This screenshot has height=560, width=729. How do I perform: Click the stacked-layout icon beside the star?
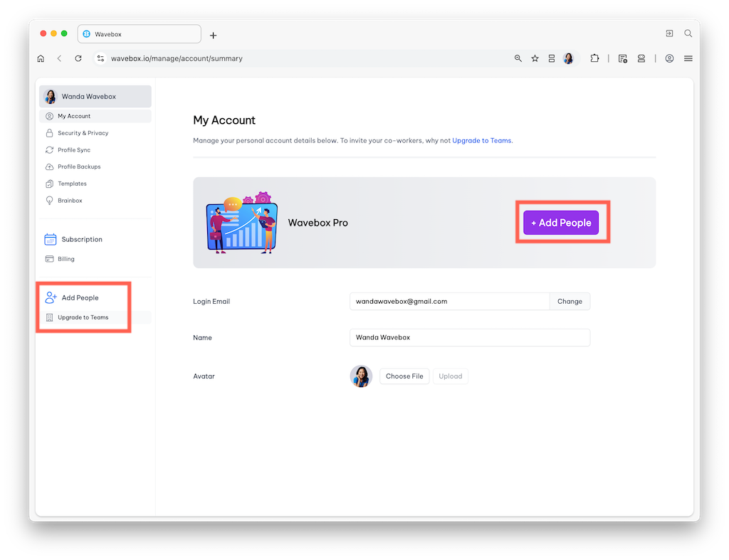pos(552,58)
